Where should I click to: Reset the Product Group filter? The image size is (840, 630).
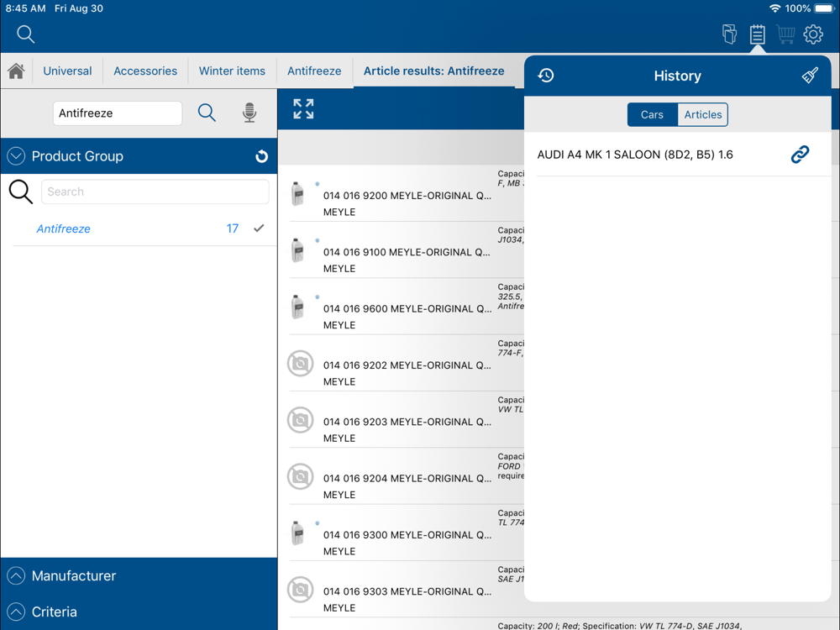(261, 156)
